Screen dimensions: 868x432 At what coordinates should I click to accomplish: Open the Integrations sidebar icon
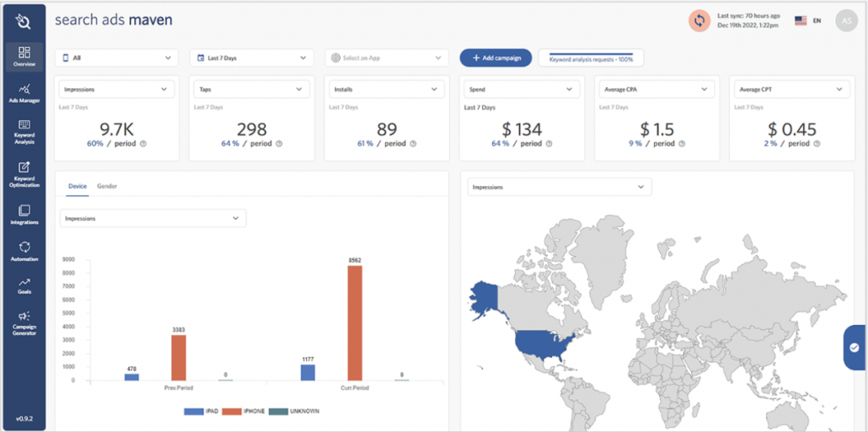[x=24, y=214]
